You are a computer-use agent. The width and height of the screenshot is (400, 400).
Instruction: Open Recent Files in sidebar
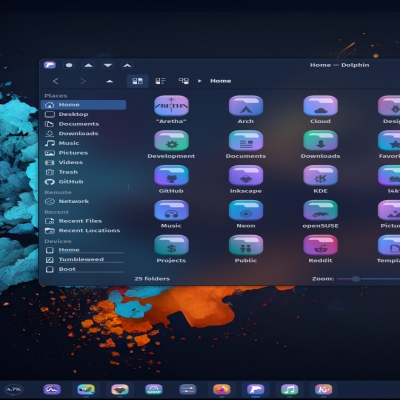coord(83,221)
